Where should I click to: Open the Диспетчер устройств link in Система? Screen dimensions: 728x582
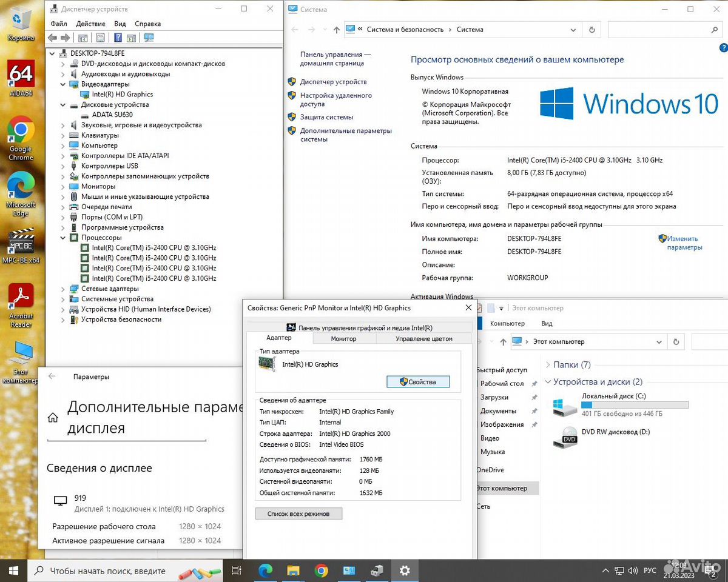coord(334,82)
